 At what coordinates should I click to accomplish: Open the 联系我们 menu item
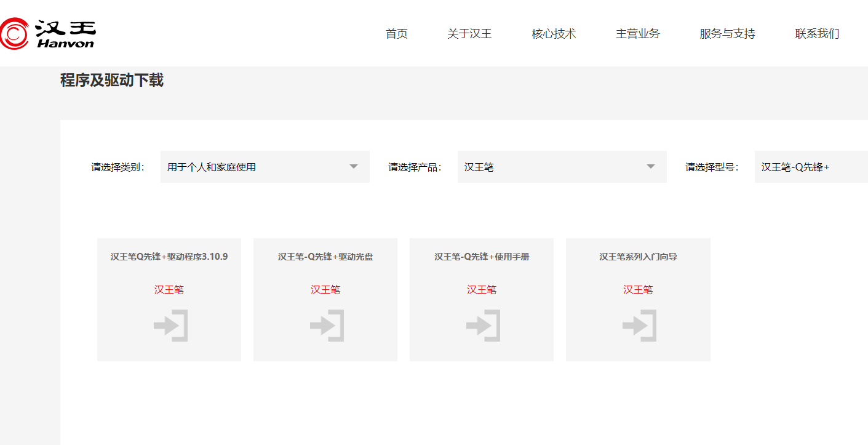817,34
